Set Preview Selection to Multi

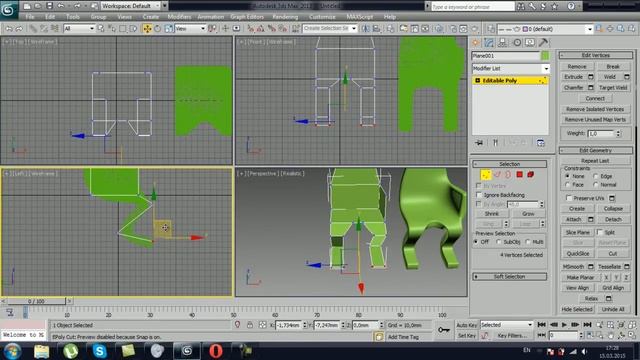coord(528,242)
